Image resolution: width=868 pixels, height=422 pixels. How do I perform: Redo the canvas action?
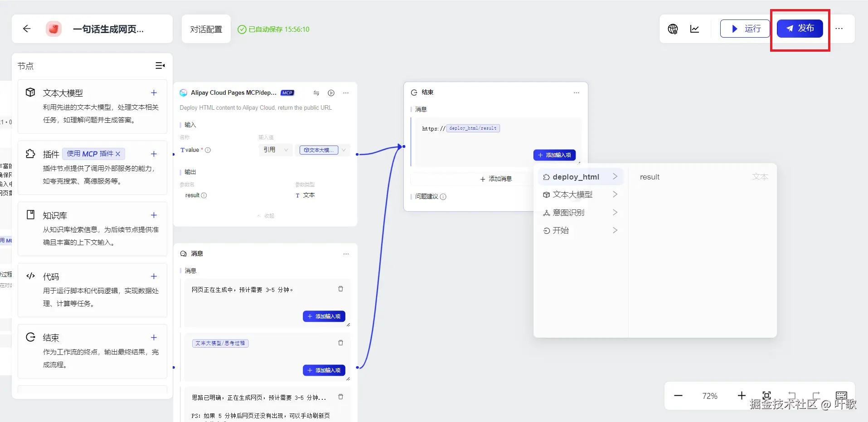pyautogui.click(x=816, y=395)
